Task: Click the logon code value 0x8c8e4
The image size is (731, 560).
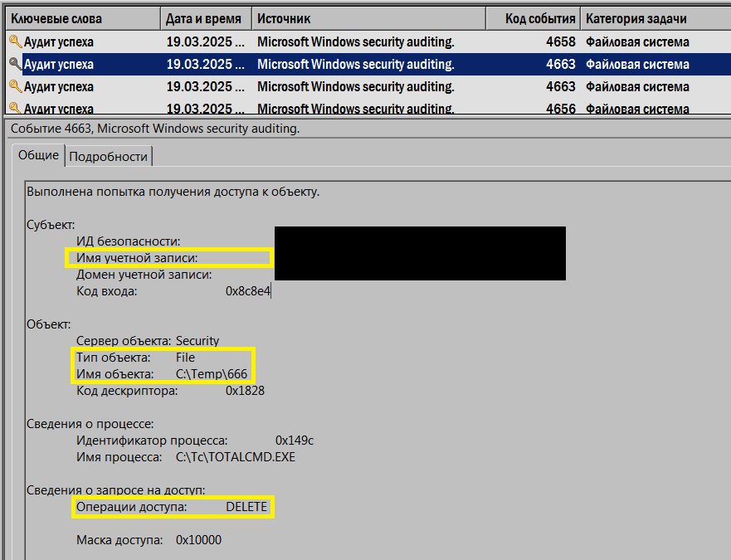Action: (x=248, y=291)
